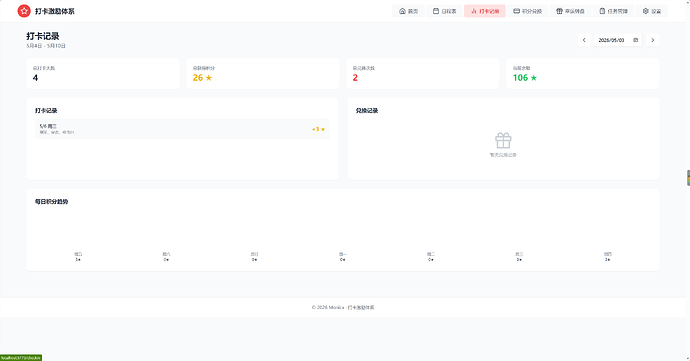Click the redemption count value 2
Screen dimensions: 690x361
[355, 78]
